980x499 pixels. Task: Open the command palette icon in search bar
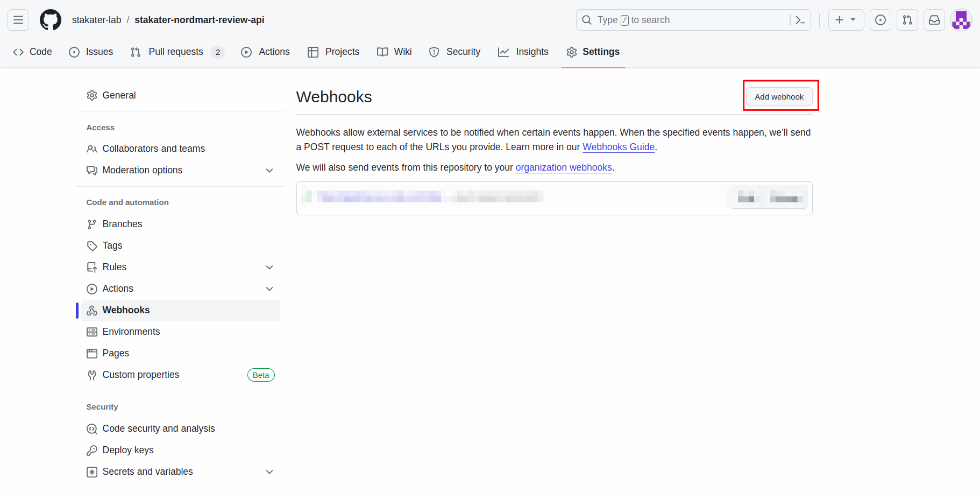pyautogui.click(x=800, y=20)
